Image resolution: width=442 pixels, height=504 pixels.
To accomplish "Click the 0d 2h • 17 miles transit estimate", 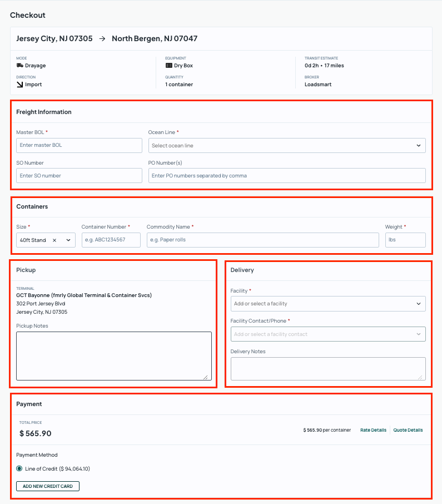I will click(x=324, y=65).
